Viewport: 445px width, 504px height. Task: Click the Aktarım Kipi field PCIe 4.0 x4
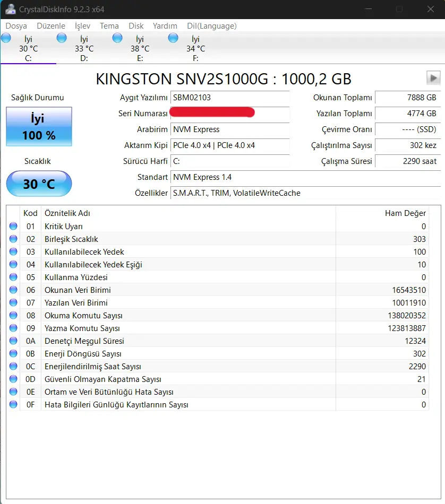pyautogui.click(x=230, y=145)
